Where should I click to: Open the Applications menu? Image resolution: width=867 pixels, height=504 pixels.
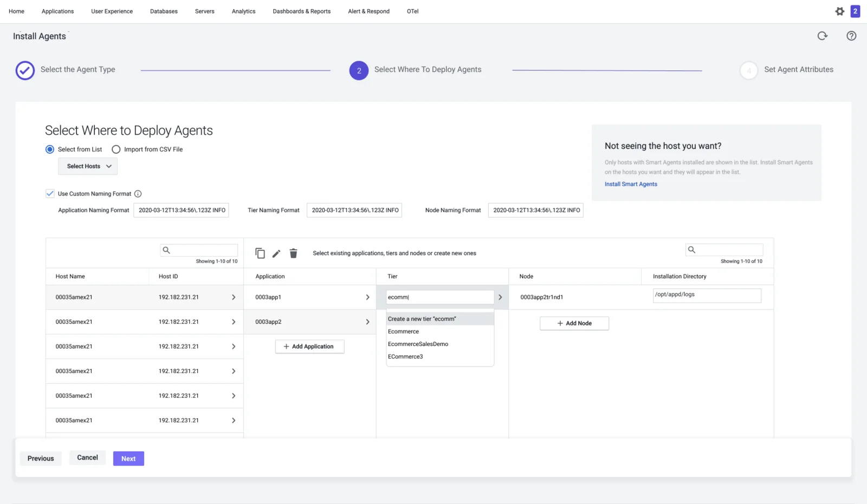(x=57, y=11)
